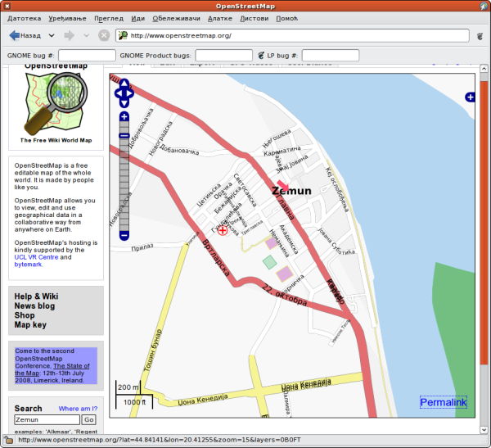Open the Датотека menu
The height and width of the screenshot is (448, 491).
point(24,19)
